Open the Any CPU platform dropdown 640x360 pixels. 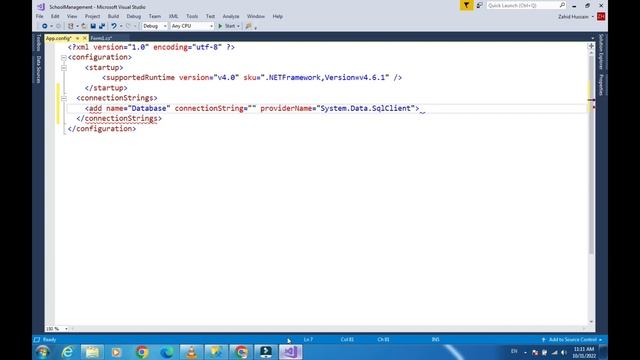point(192,26)
